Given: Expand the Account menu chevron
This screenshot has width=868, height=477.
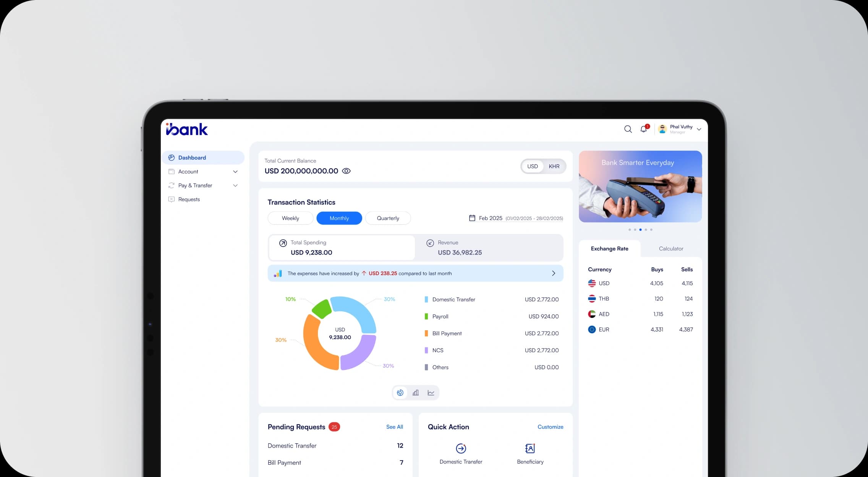Looking at the screenshot, I should (235, 172).
